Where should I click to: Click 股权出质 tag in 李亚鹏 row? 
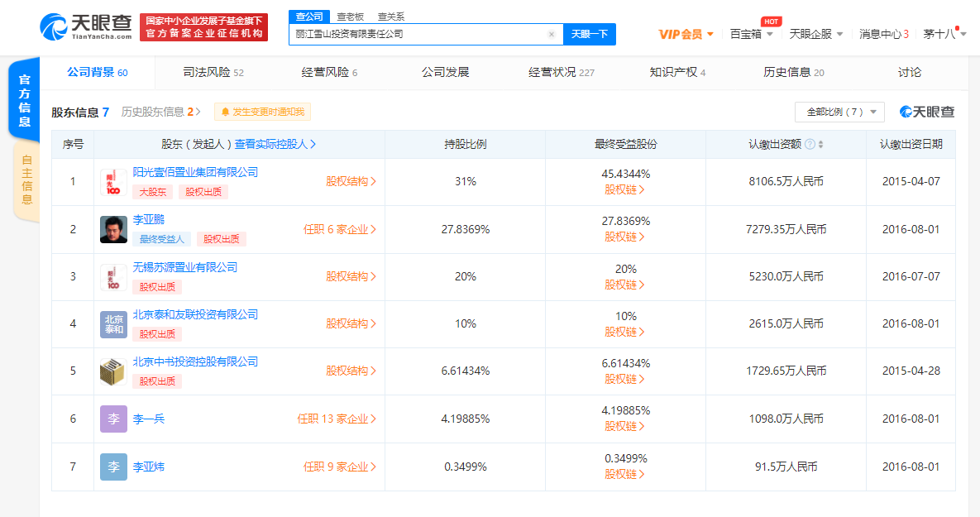[x=222, y=239]
